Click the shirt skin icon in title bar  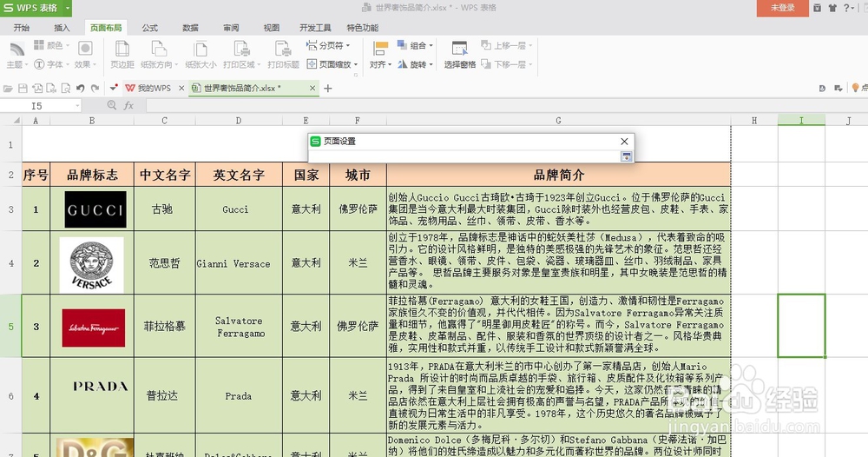(832, 8)
